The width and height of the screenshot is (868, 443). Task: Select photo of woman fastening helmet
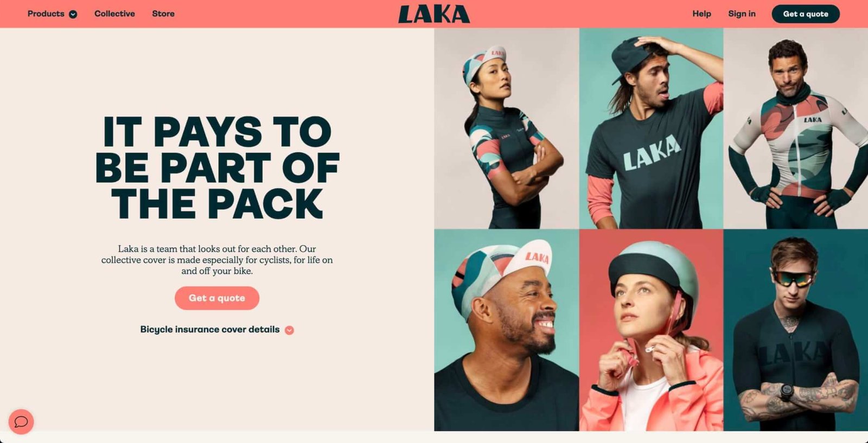[x=651, y=330]
